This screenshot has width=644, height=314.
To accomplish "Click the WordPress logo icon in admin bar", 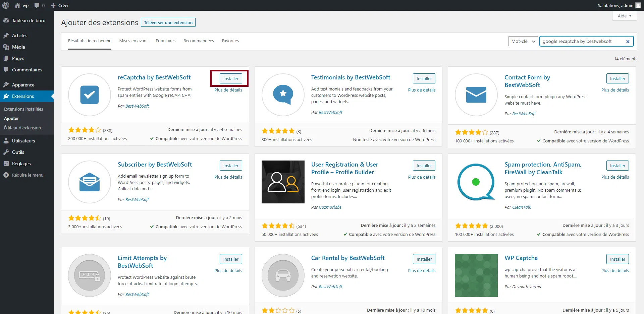I will point(6,5).
